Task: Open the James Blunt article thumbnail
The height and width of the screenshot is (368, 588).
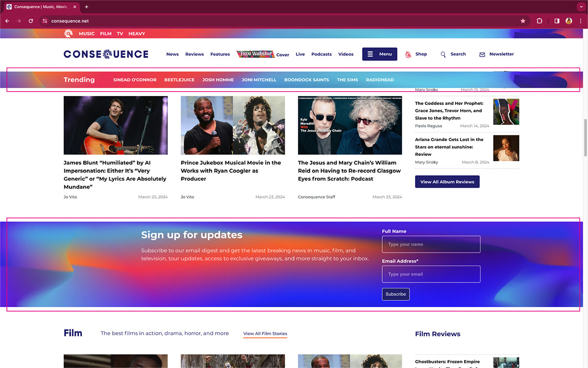Action: point(116,125)
